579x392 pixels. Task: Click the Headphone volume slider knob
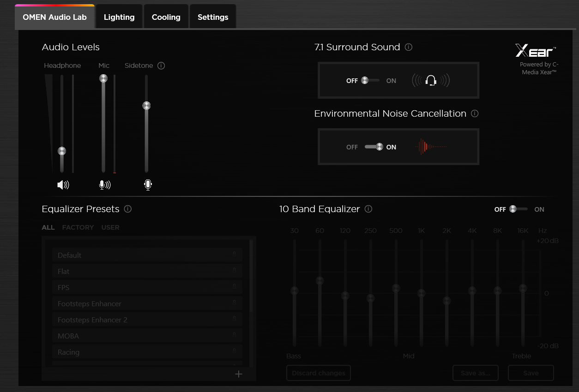[x=62, y=151]
